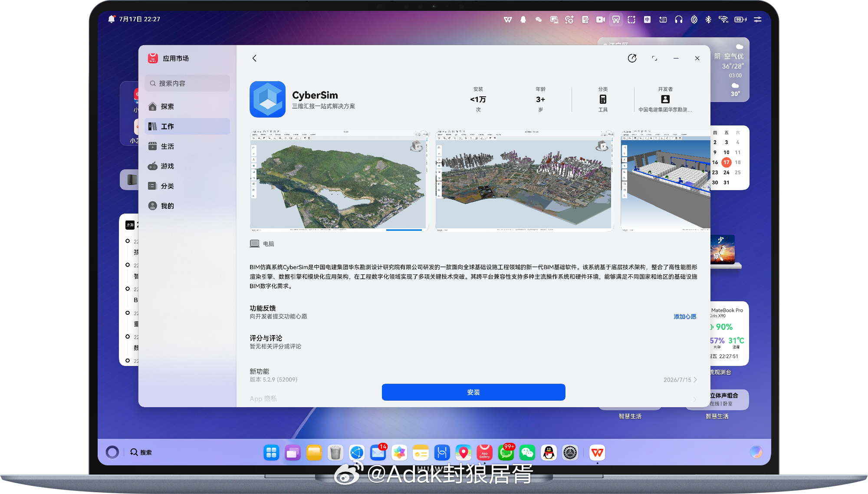Switch to 游戏 in the sidebar
Screen dimensions: 868x494
click(x=187, y=166)
